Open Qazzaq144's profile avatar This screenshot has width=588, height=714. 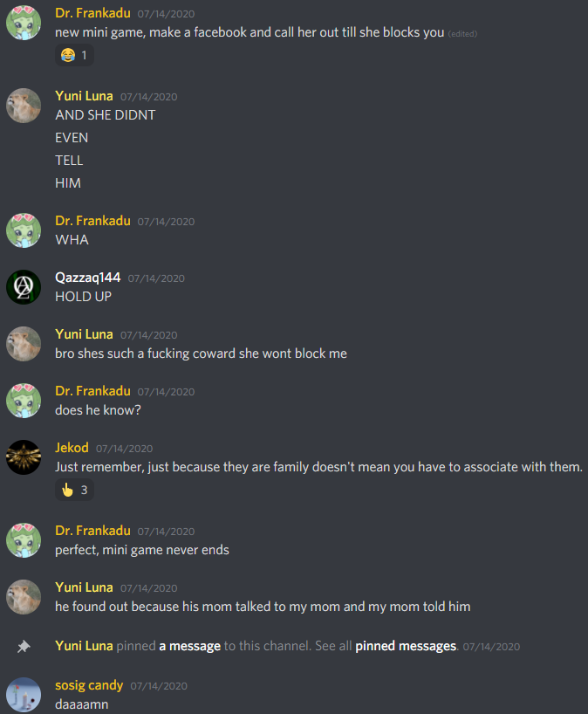24,287
